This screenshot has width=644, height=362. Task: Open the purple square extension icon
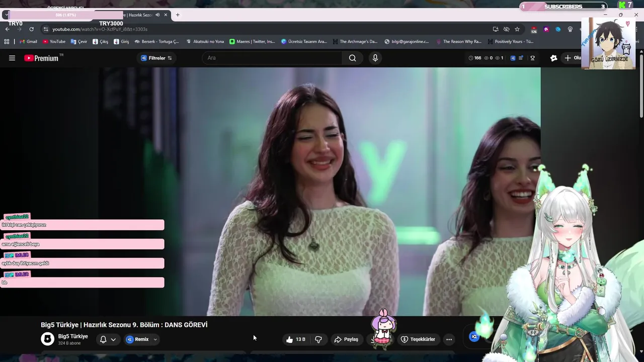pos(546,29)
